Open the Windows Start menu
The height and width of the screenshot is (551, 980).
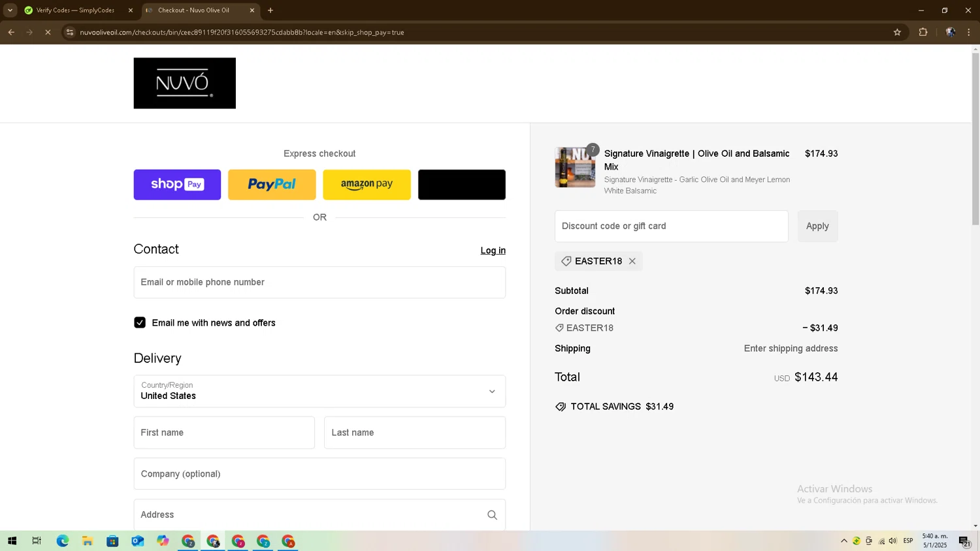click(12, 541)
